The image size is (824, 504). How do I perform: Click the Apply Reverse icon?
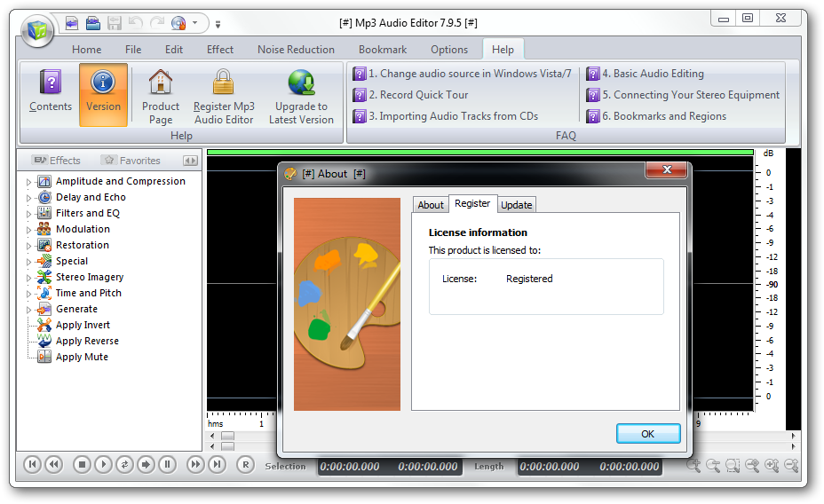click(44, 341)
